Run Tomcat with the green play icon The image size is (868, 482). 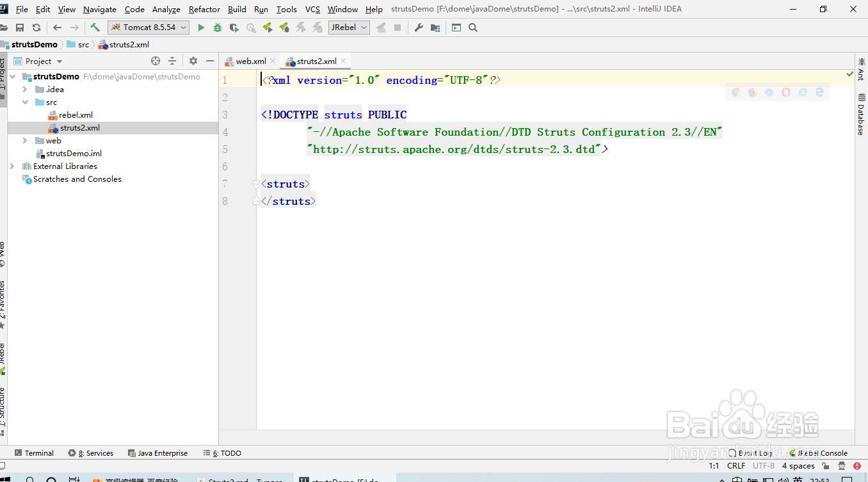(201, 28)
